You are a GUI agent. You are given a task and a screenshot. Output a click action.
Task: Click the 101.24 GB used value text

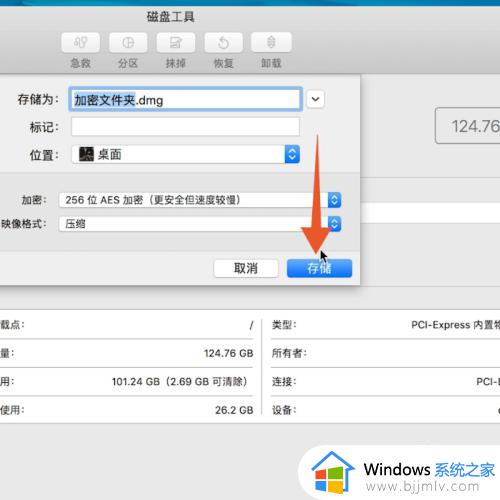[x=179, y=382]
